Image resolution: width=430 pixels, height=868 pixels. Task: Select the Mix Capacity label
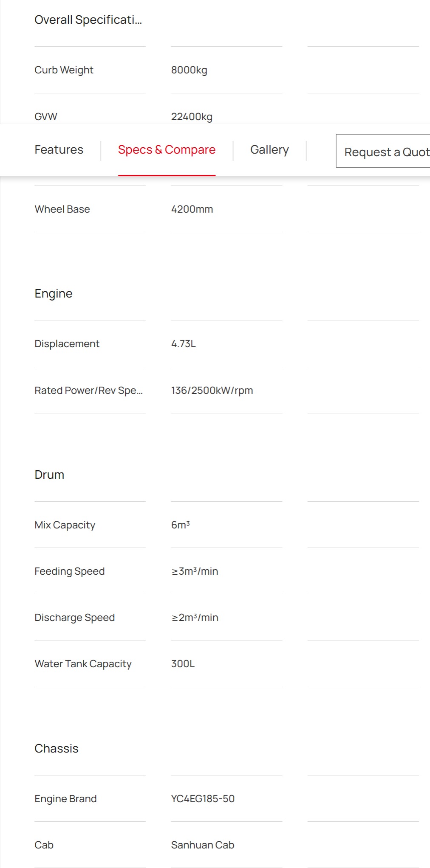coord(65,525)
